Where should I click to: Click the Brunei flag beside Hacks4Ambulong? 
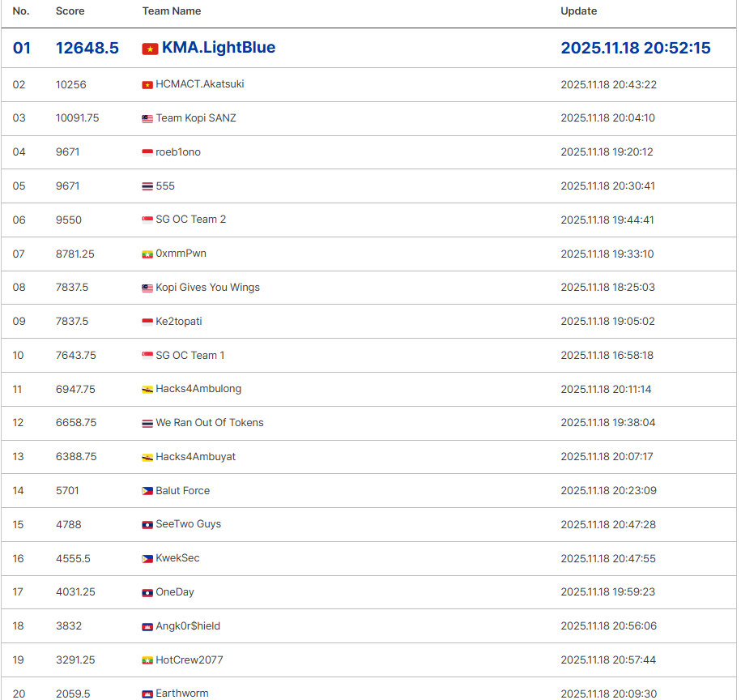tap(147, 390)
